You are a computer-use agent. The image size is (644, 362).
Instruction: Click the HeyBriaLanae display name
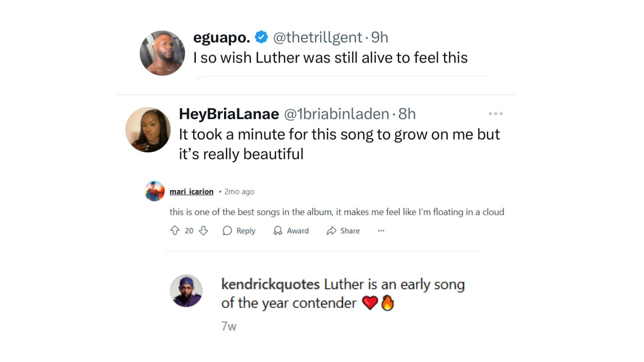click(229, 114)
